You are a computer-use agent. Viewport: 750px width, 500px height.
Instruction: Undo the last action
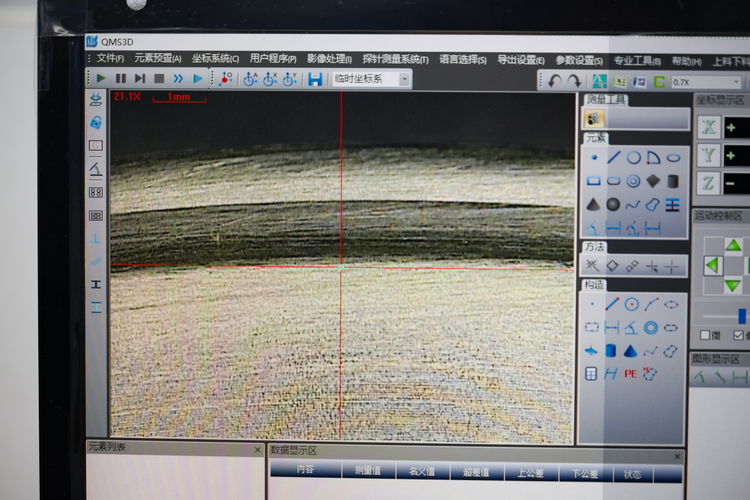[554, 81]
